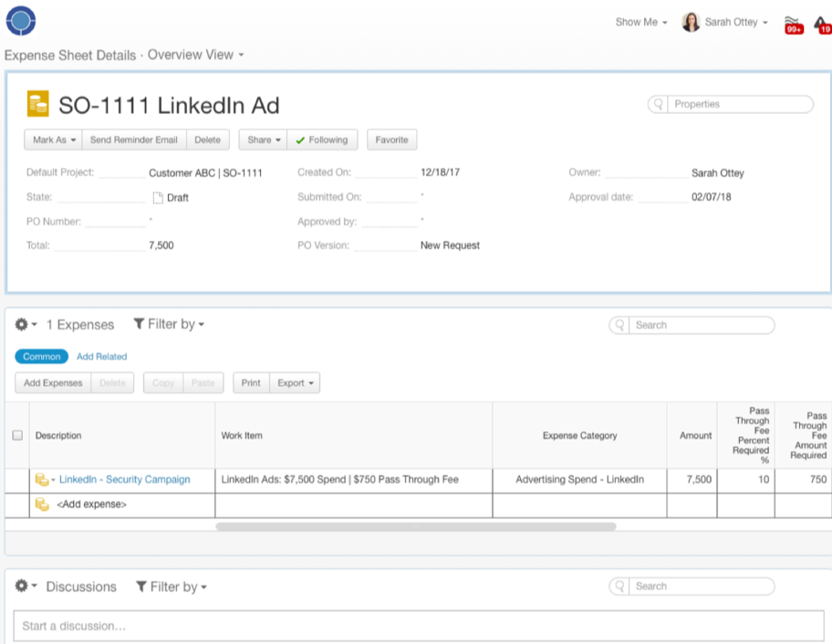Image resolution: width=832 pixels, height=644 pixels.
Task: Click the blue circular app logo
Action: [x=21, y=21]
